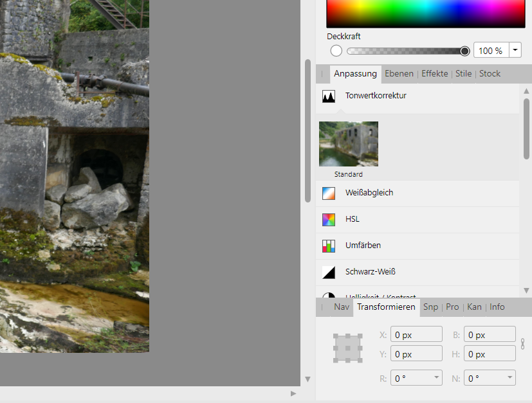Viewport: 532px width, 403px height.
Task: Click the Schwarz-Weiß adjustment label
Action: pyautogui.click(x=371, y=271)
